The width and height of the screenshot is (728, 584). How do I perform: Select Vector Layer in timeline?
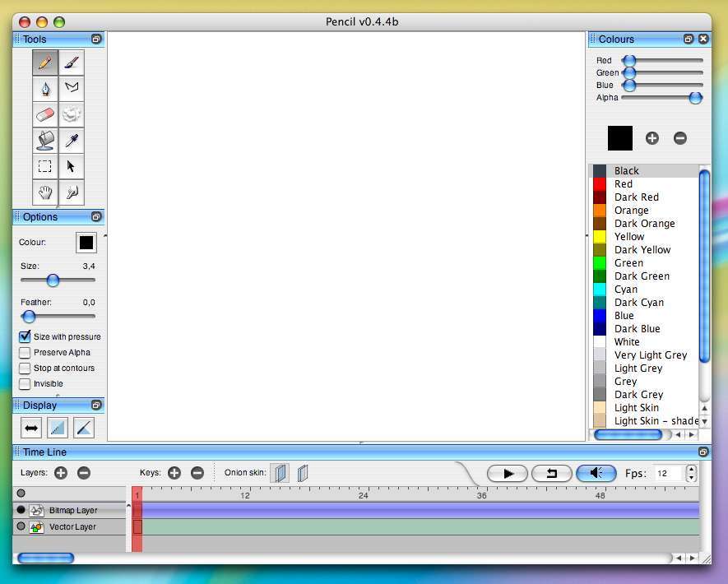tap(69, 527)
